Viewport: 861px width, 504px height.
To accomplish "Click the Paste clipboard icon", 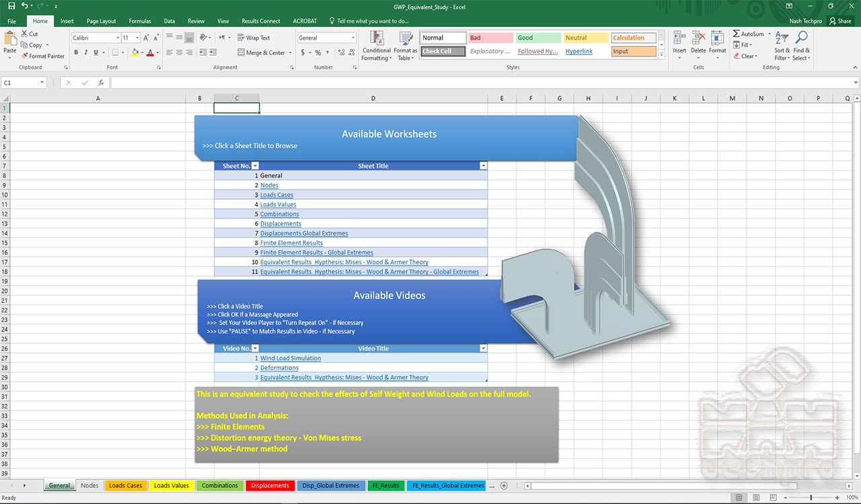I will [x=10, y=39].
